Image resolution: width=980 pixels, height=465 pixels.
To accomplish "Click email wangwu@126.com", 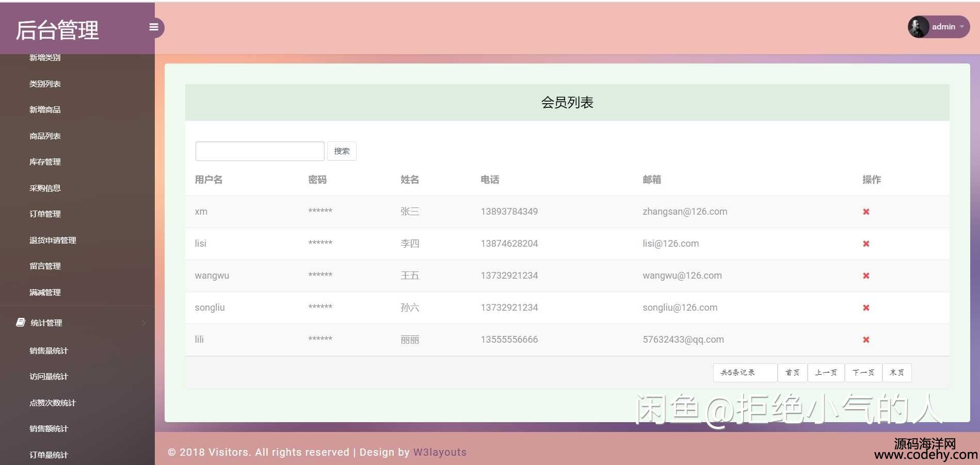I will point(682,276).
